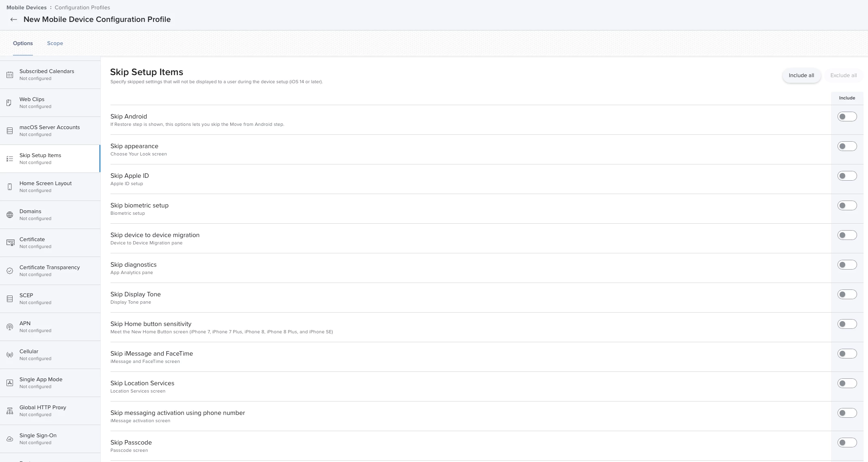Click the Include all button
The height and width of the screenshot is (462, 868).
[x=801, y=76]
